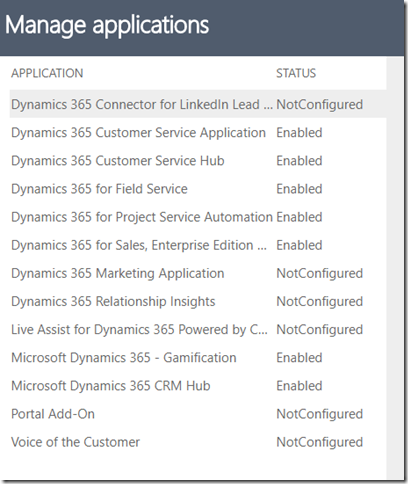Select Dynamics 365 for Sales, Enterprise Edition

(x=139, y=245)
